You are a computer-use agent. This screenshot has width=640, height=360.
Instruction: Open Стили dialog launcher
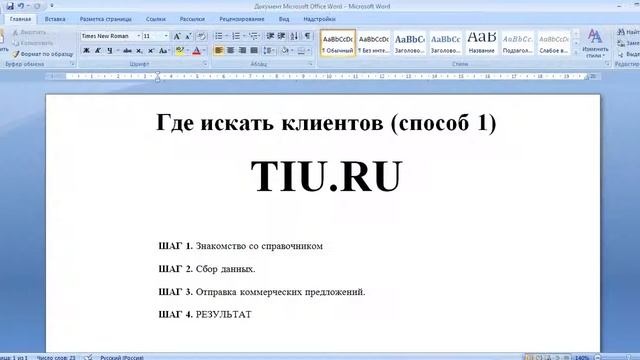[x=607, y=64]
